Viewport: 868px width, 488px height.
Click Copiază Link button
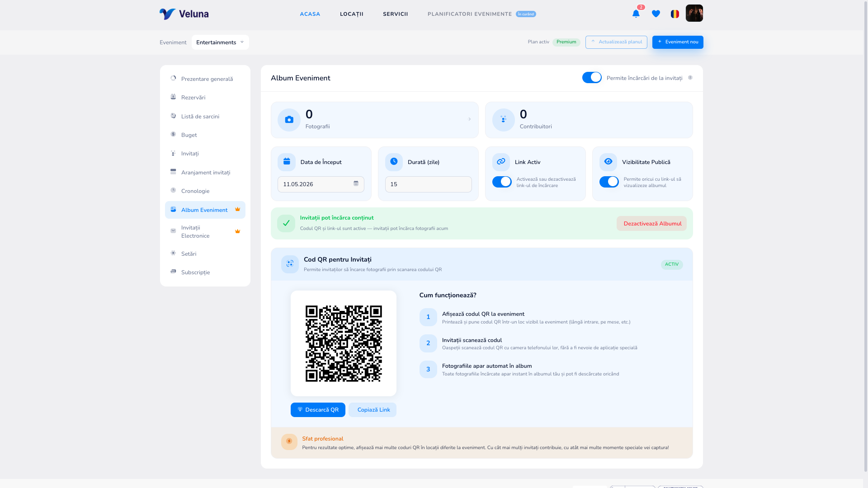coord(373,410)
